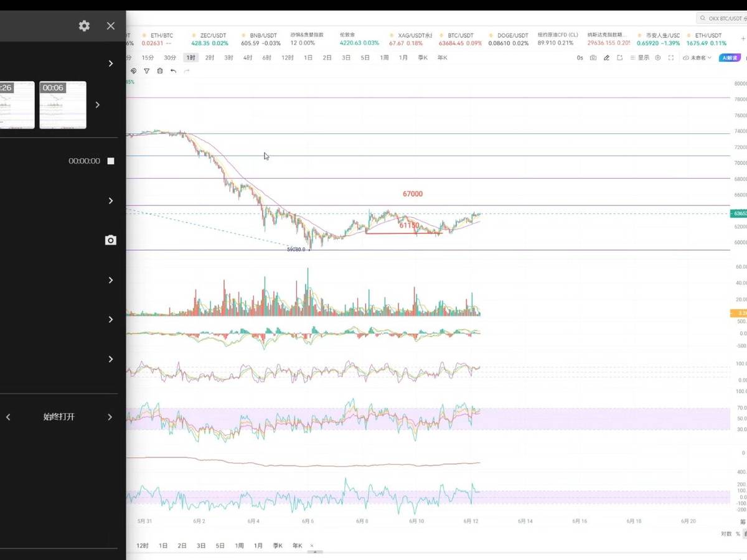Click the 61150 price label on chart

(x=409, y=226)
